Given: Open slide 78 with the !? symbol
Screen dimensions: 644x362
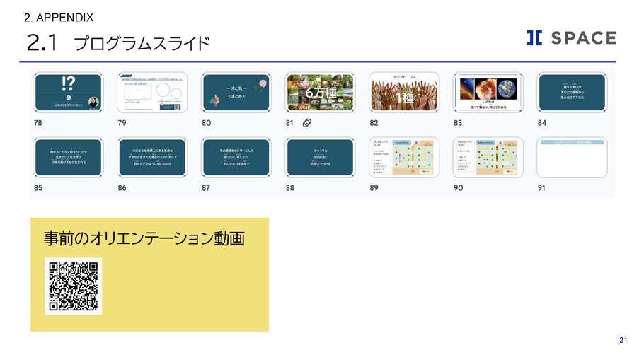Looking at the screenshot, I should [69, 93].
